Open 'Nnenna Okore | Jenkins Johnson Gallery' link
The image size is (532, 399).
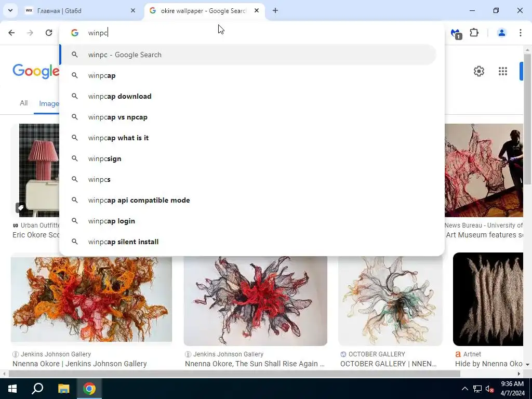79,364
